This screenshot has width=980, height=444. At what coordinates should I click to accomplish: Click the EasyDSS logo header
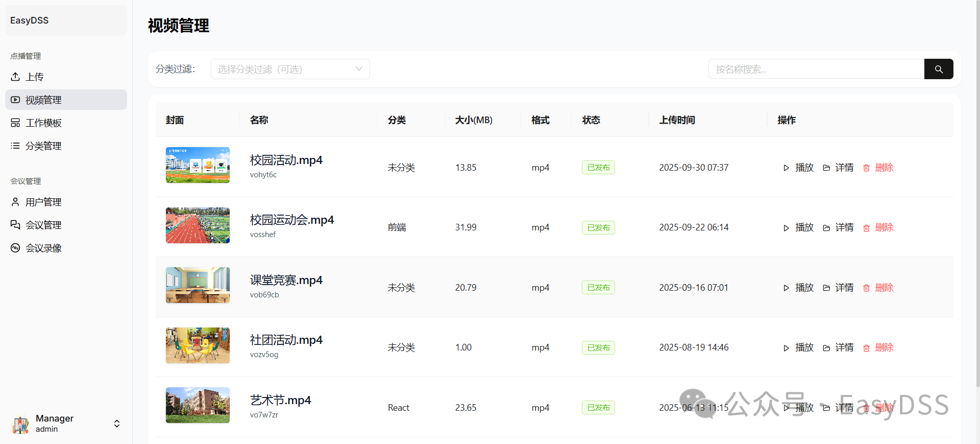[30, 20]
